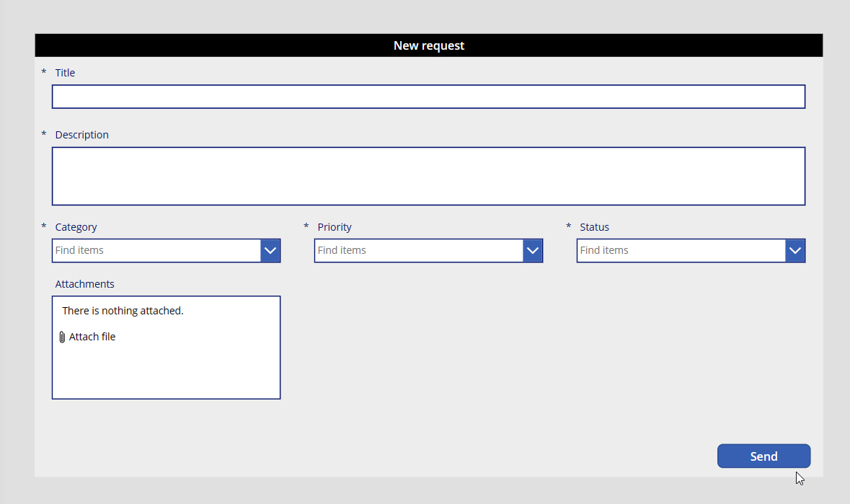Click the Priority Find items search box

[x=419, y=250]
